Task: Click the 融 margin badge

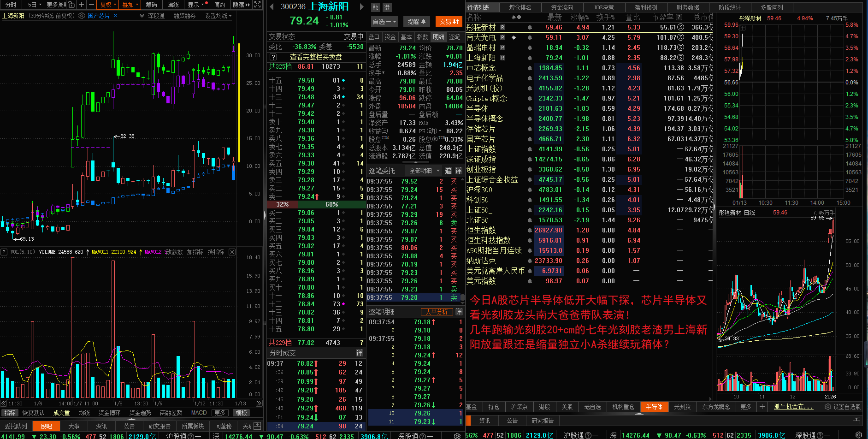Action: pyautogui.click(x=376, y=7)
